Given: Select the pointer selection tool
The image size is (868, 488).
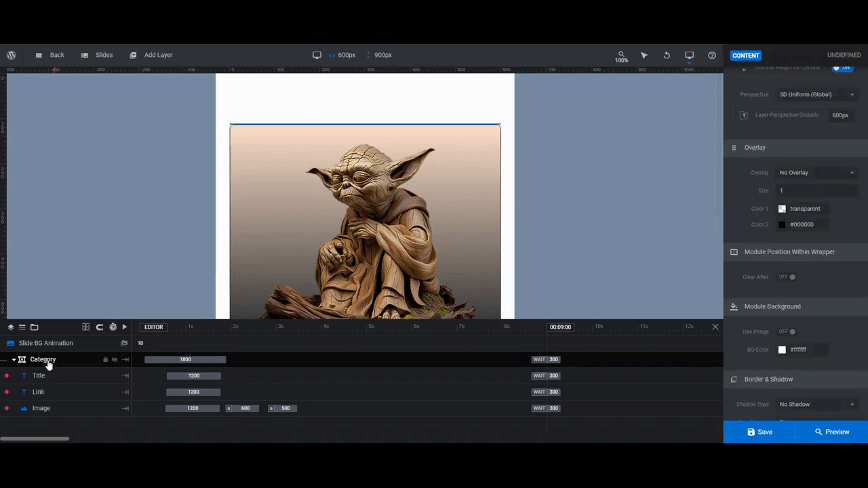Looking at the screenshot, I should pos(644,55).
